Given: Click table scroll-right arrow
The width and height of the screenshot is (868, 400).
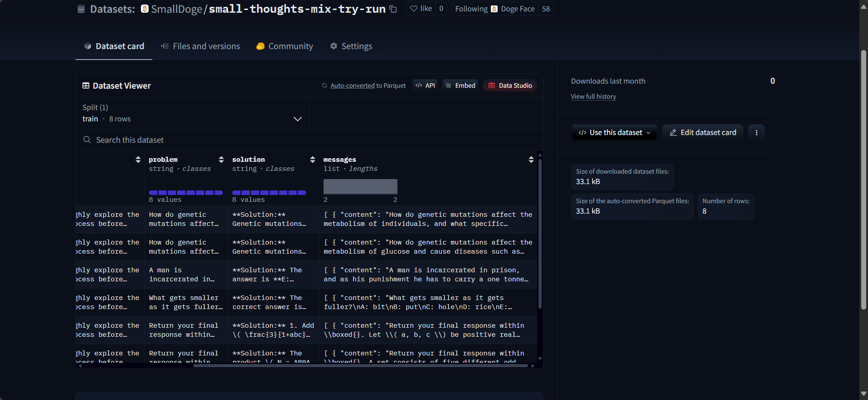Looking at the screenshot, I should coord(533,365).
